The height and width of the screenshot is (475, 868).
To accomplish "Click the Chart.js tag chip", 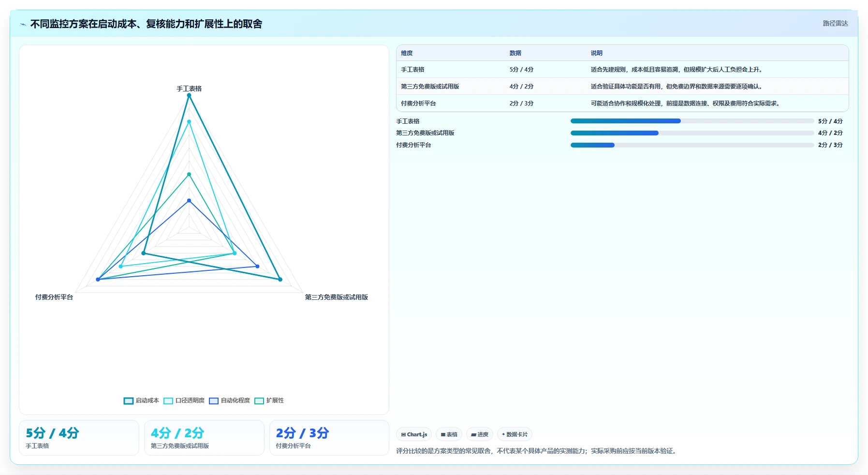I will [x=414, y=434].
